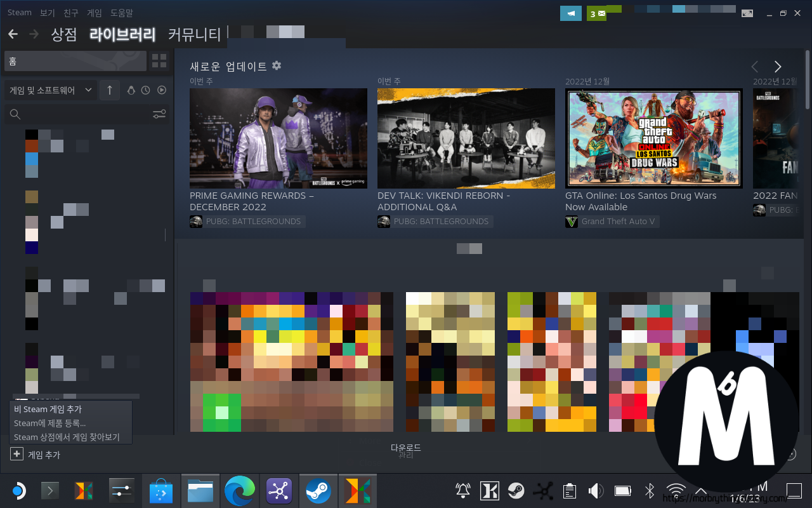812x508 pixels.
Task: Open the Bluetooth tray icon
Action: tap(650, 490)
